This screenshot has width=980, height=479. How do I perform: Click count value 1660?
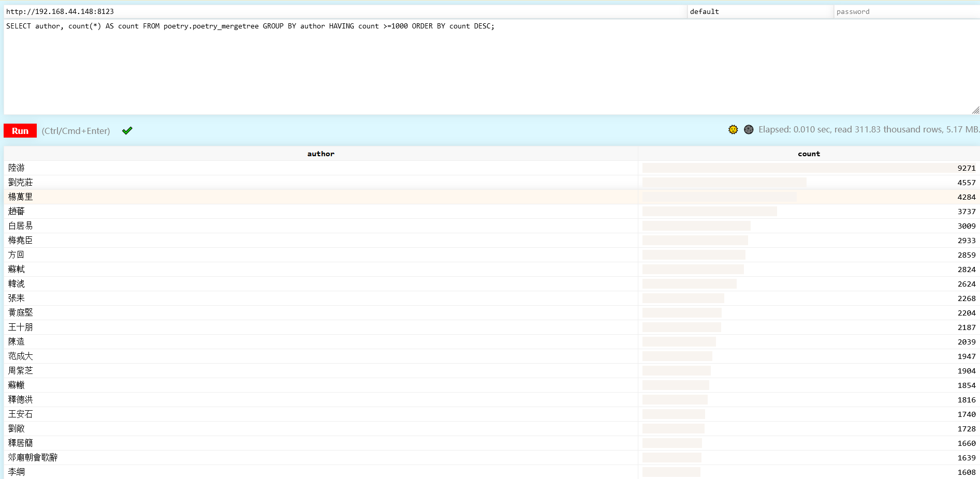point(967,443)
